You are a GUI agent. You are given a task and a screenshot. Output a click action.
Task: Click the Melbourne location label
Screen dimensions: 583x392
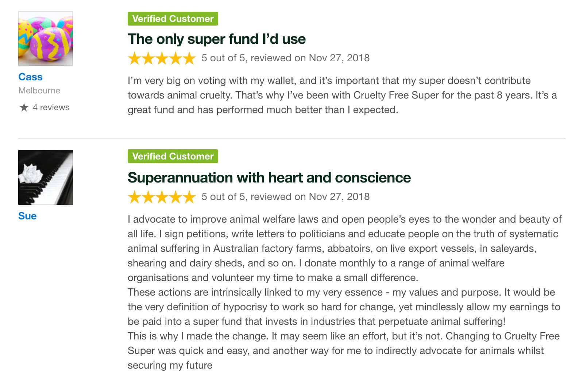(x=39, y=91)
